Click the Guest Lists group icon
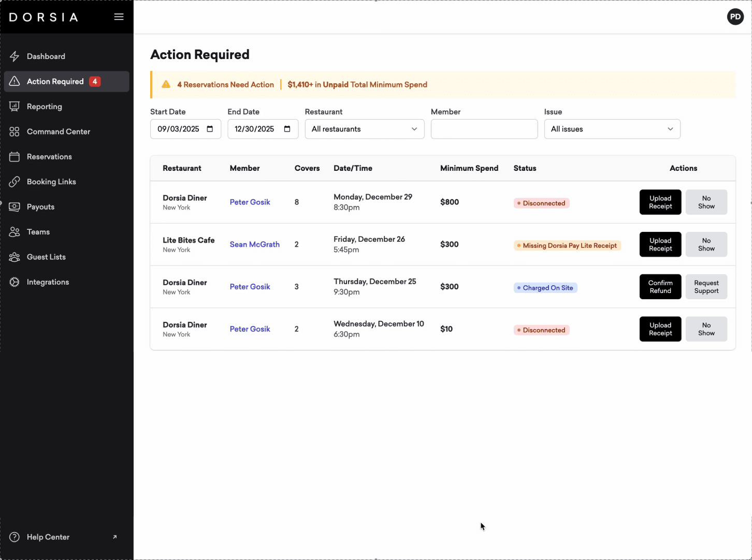 (x=15, y=257)
